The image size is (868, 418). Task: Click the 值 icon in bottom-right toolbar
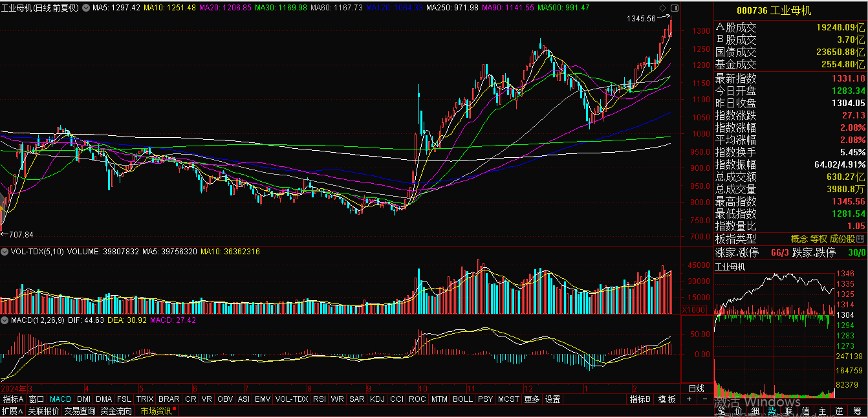coord(806,411)
